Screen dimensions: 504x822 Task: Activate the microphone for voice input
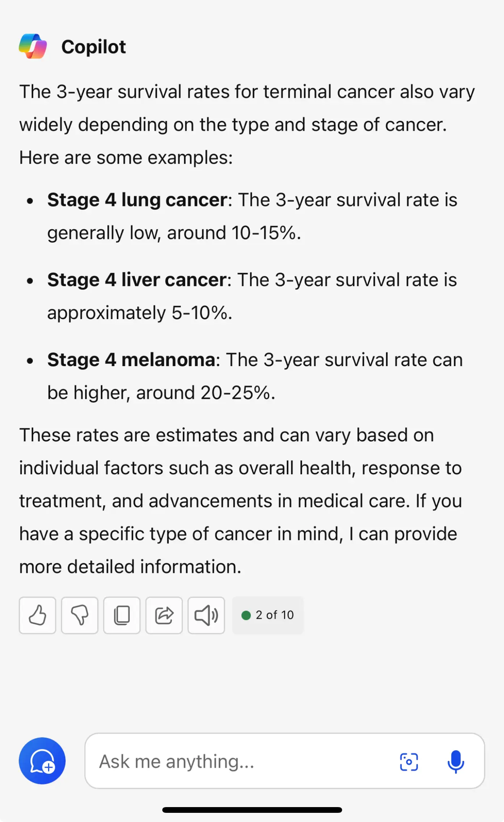pyautogui.click(x=456, y=762)
